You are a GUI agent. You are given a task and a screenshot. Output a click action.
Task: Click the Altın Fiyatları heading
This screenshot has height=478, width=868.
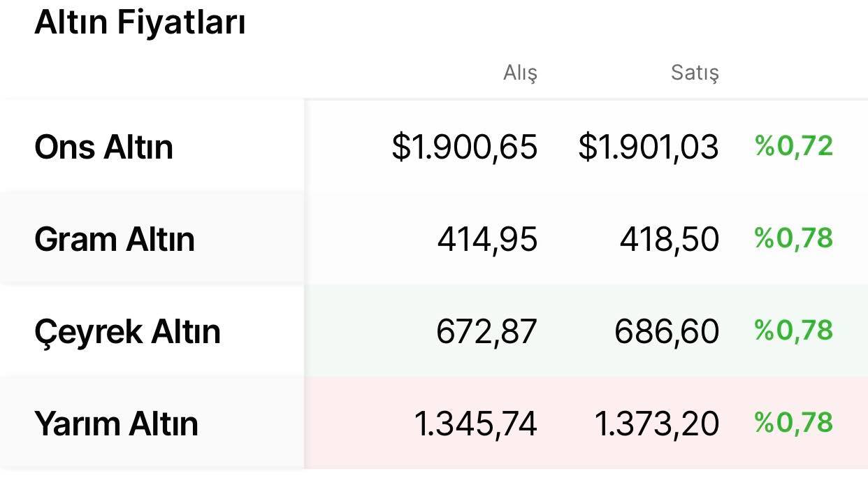(x=140, y=22)
